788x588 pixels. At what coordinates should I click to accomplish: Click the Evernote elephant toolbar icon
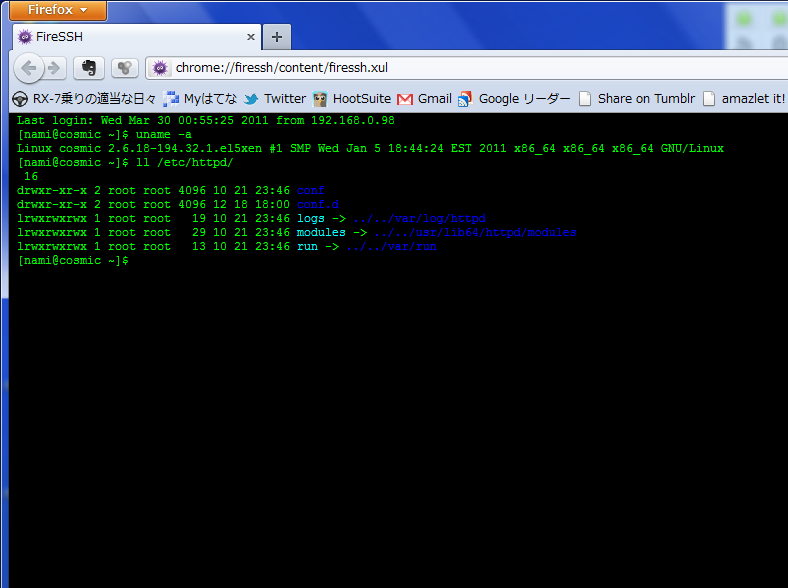[89, 67]
